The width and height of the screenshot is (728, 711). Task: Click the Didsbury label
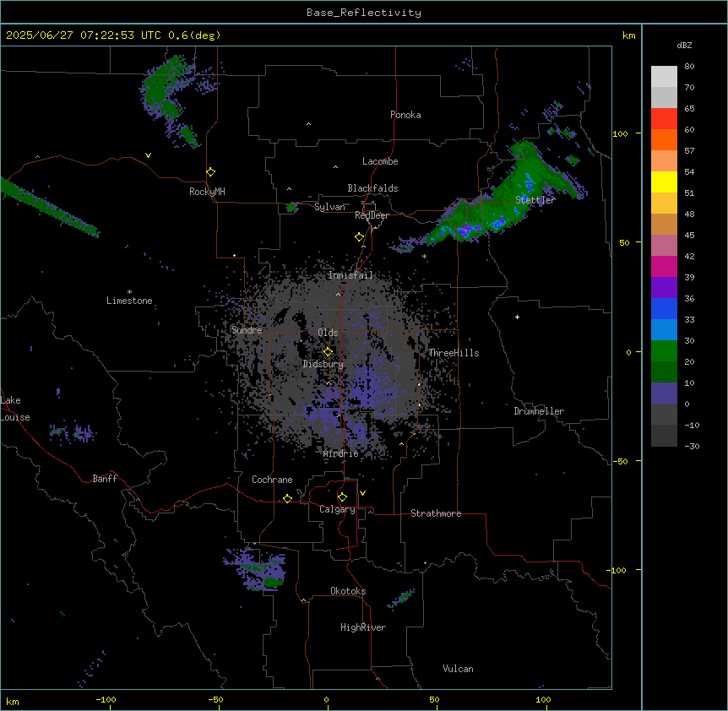click(x=323, y=364)
